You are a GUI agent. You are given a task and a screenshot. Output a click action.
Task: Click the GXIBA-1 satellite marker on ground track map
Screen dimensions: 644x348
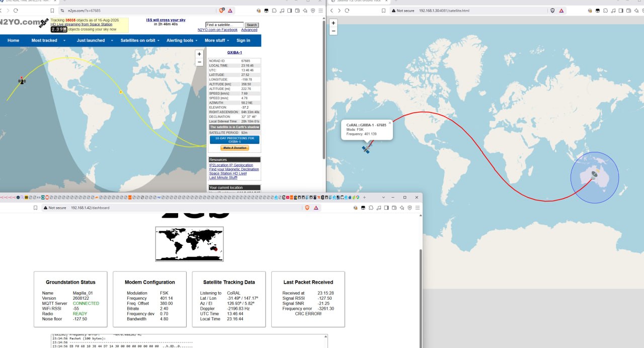[x=366, y=149]
